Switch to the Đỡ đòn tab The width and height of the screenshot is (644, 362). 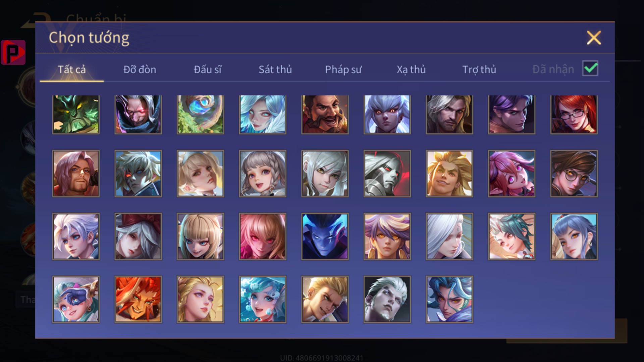[x=140, y=70]
